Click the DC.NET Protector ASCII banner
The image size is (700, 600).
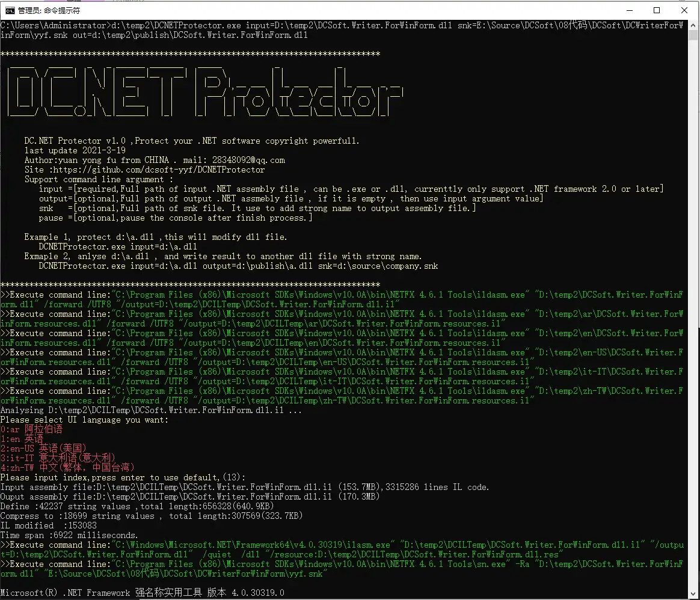click(x=205, y=91)
